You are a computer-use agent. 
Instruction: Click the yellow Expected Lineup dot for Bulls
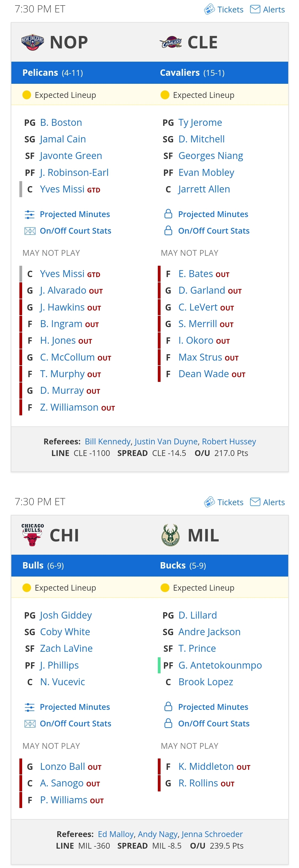click(27, 588)
